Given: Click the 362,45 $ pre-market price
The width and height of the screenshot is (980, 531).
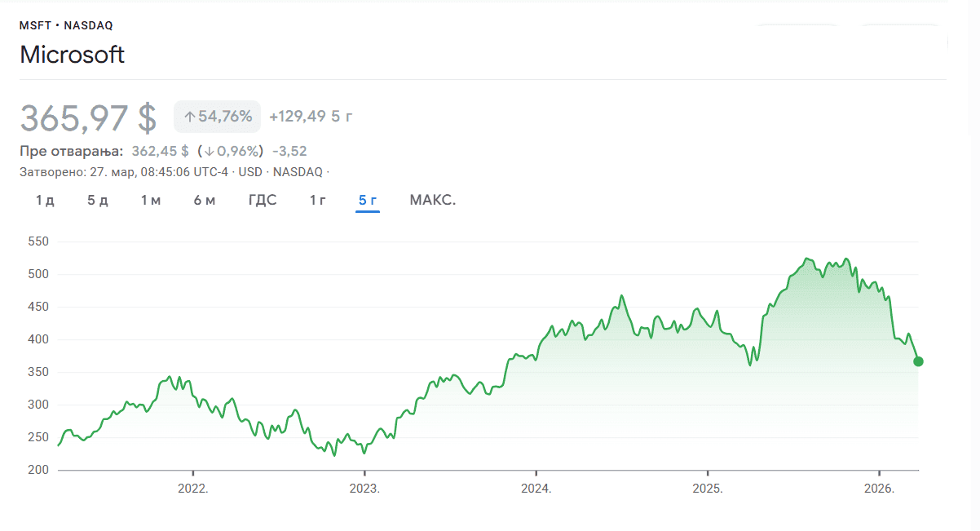Looking at the screenshot, I should click(160, 151).
